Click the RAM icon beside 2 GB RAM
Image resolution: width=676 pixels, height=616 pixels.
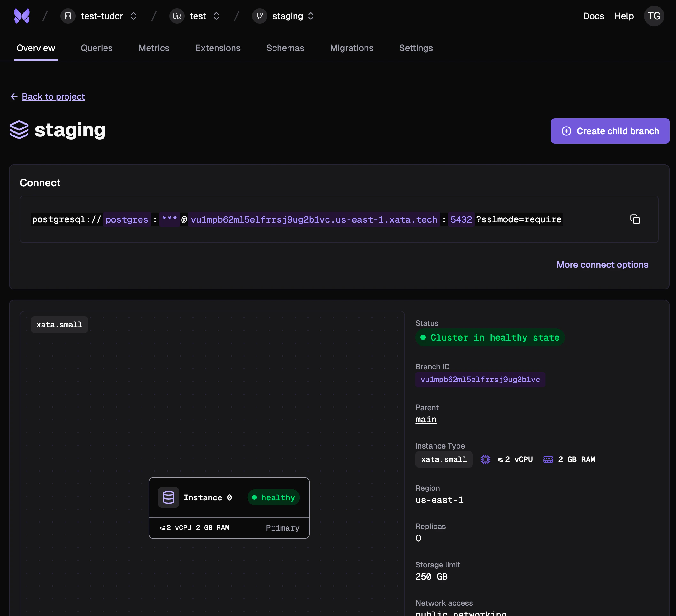pyautogui.click(x=549, y=459)
